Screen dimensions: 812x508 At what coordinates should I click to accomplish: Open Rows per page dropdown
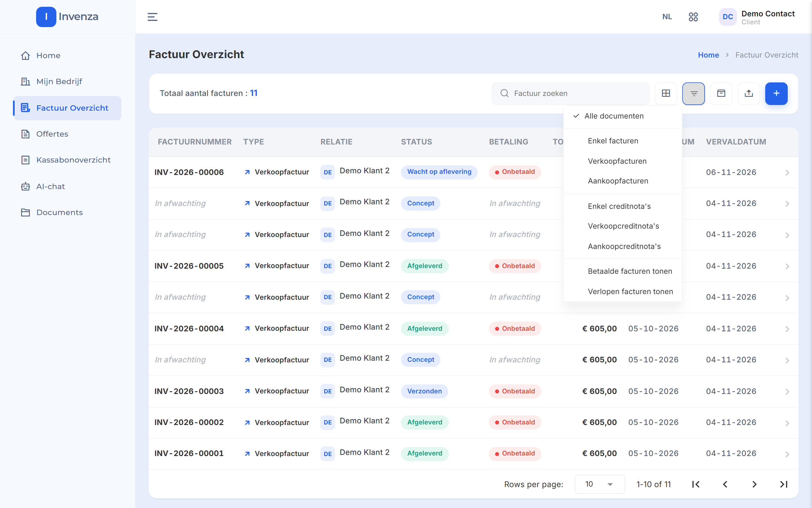pos(600,484)
